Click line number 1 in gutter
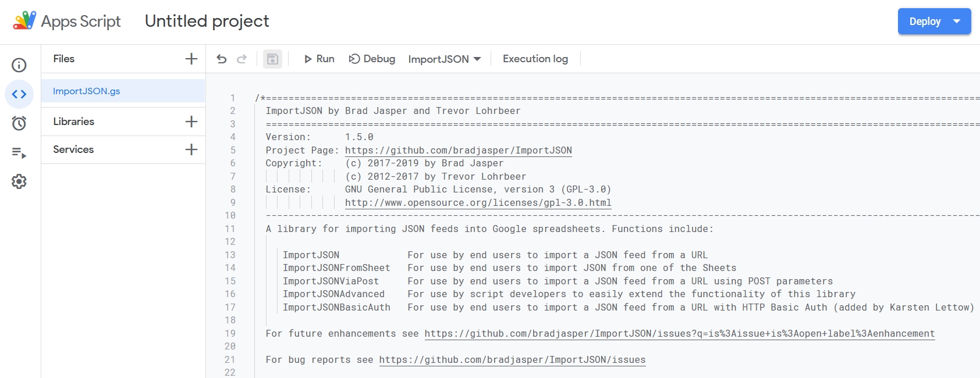The width and height of the screenshot is (980, 378). 233,98
